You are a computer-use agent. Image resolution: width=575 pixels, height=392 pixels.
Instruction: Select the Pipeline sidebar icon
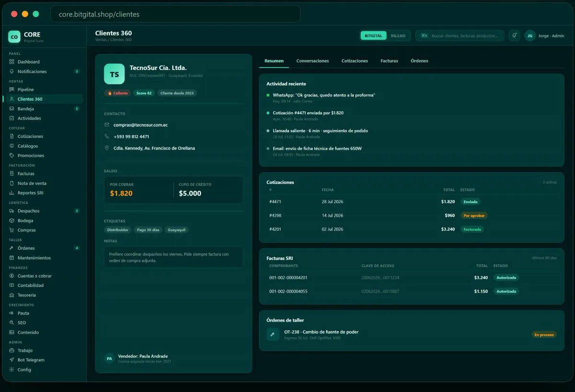pos(12,90)
